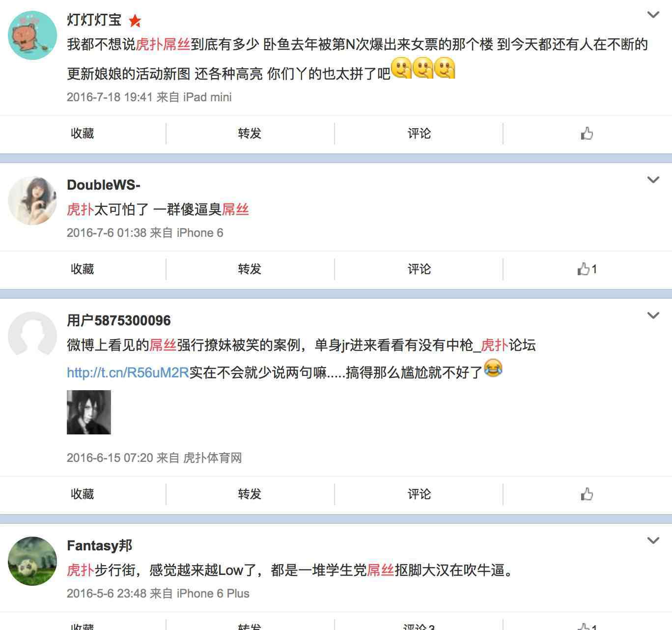Open the Fantasy邦 username link
Screen dimensions: 672x630
100,545
